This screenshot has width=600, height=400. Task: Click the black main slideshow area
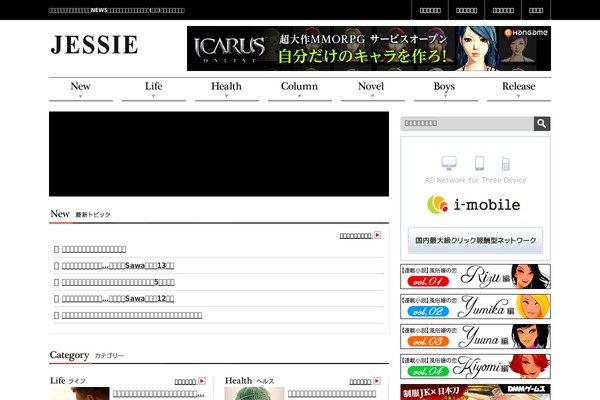219,154
